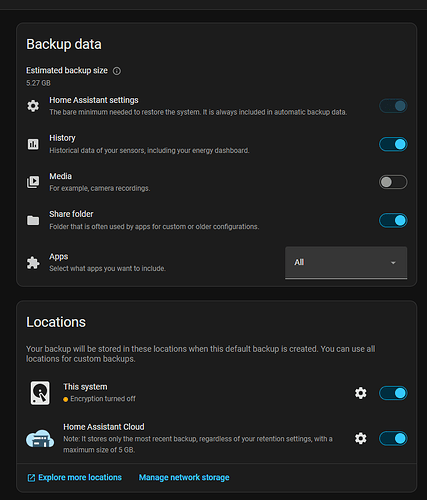427x500 pixels.
Task: Open This system location settings gear
Action: [360, 393]
